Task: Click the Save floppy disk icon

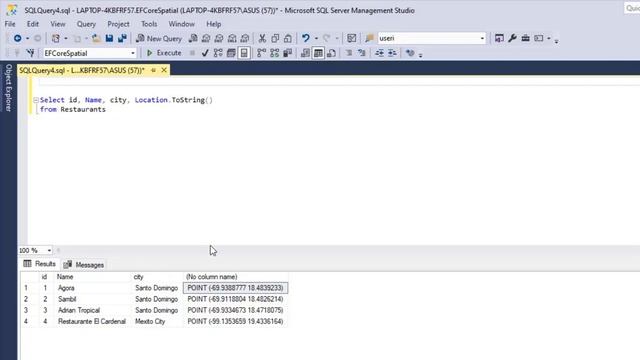Action: pyautogui.click(x=109, y=38)
